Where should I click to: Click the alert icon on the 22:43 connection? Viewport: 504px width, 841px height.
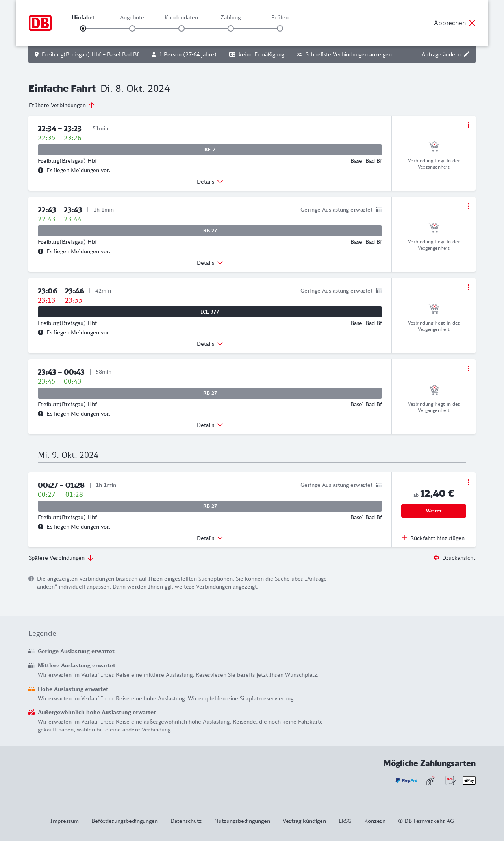point(41,251)
